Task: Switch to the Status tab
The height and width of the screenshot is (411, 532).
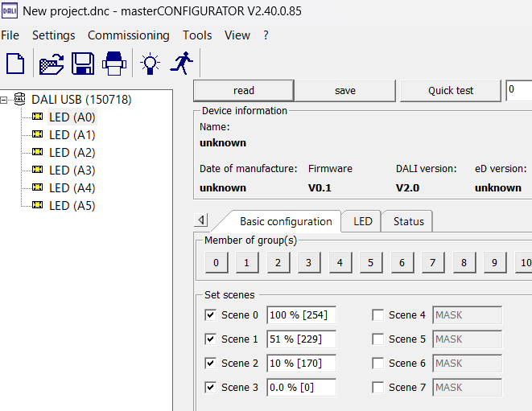Action: (x=408, y=221)
